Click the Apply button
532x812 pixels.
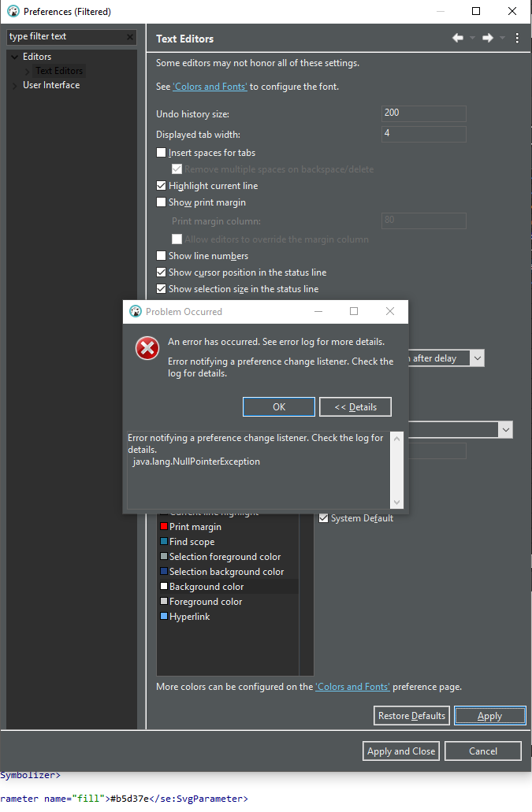click(490, 716)
